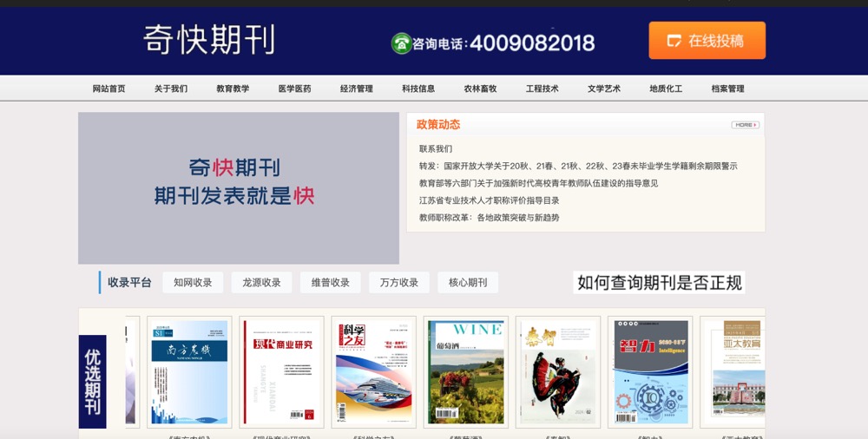Click the 在线投稿 orange button
Viewport: 868px width, 439px height.
pos(707,41)
